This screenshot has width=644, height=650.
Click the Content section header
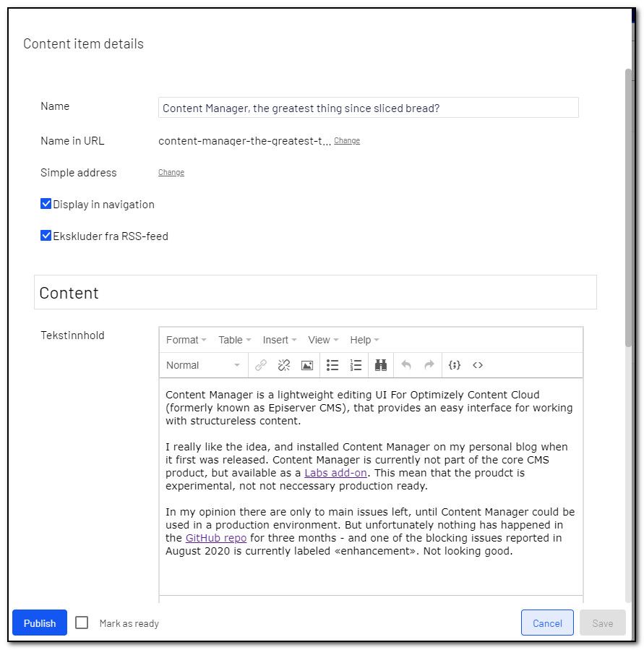315,293
